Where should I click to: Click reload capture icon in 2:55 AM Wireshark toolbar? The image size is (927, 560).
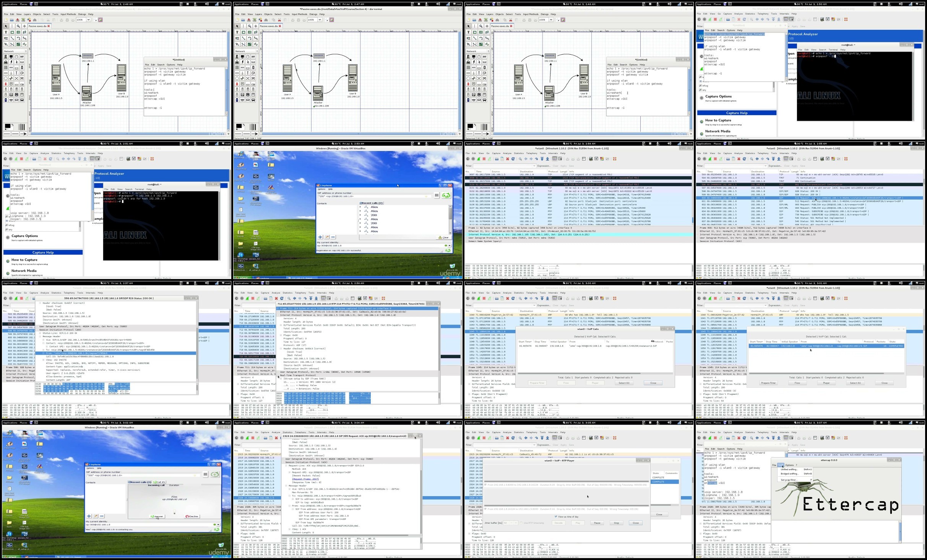click(x=744, y=159)
